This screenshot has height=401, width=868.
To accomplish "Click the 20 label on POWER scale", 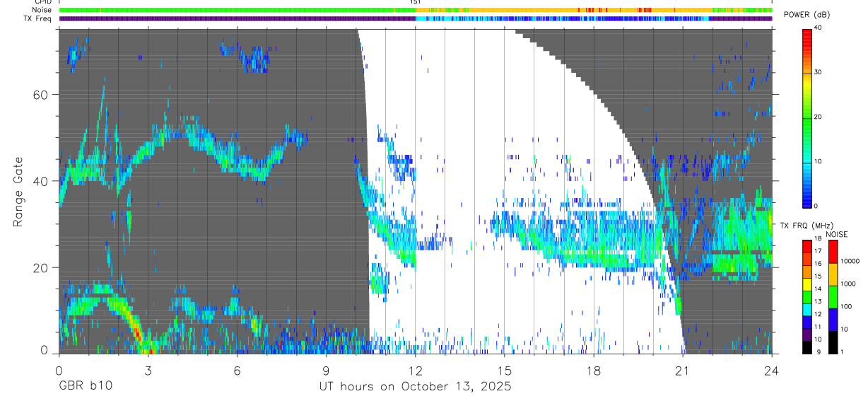I will [819, 117].
